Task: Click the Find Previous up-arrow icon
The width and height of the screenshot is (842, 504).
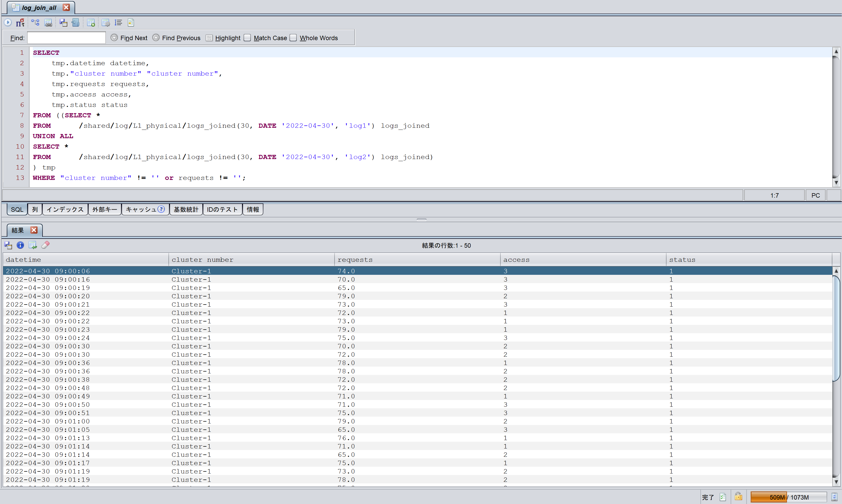Action: pyautogui.click(x=156, y=38)
